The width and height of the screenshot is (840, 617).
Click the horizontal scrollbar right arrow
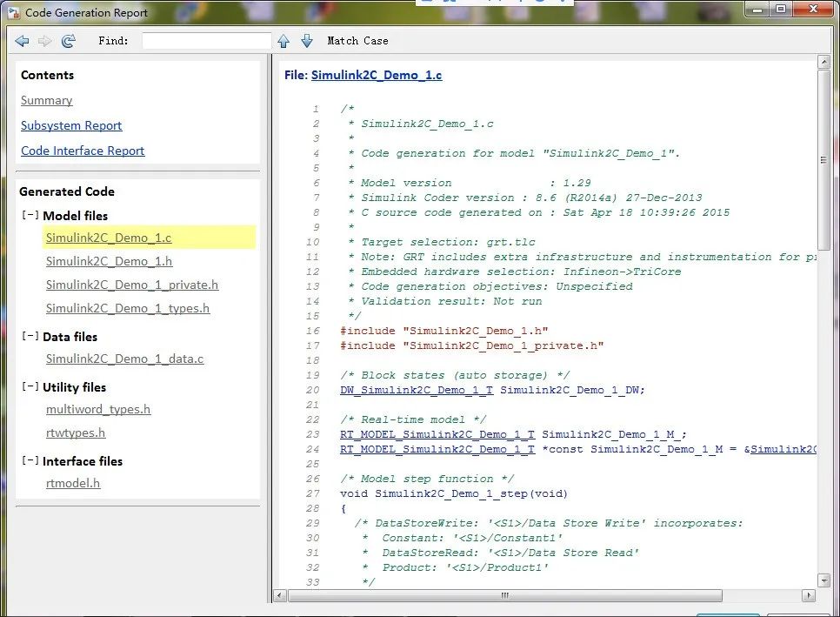809,595
